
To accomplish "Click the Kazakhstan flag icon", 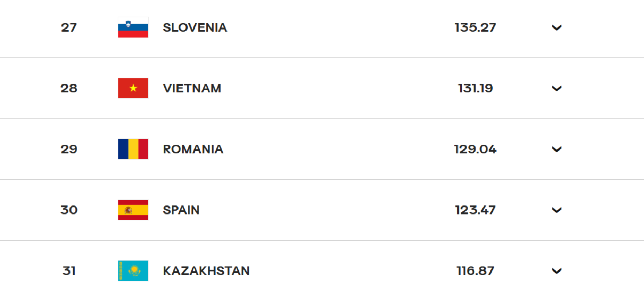I will click(133, 270).
